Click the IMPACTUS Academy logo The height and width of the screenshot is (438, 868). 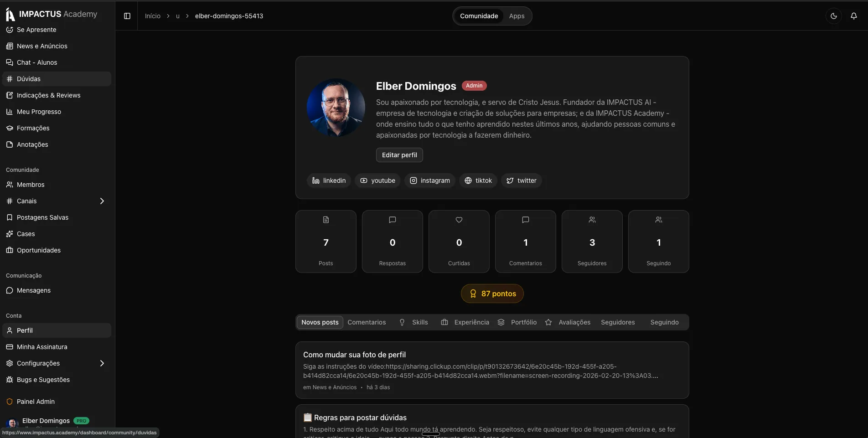click(x=52, y=14)
